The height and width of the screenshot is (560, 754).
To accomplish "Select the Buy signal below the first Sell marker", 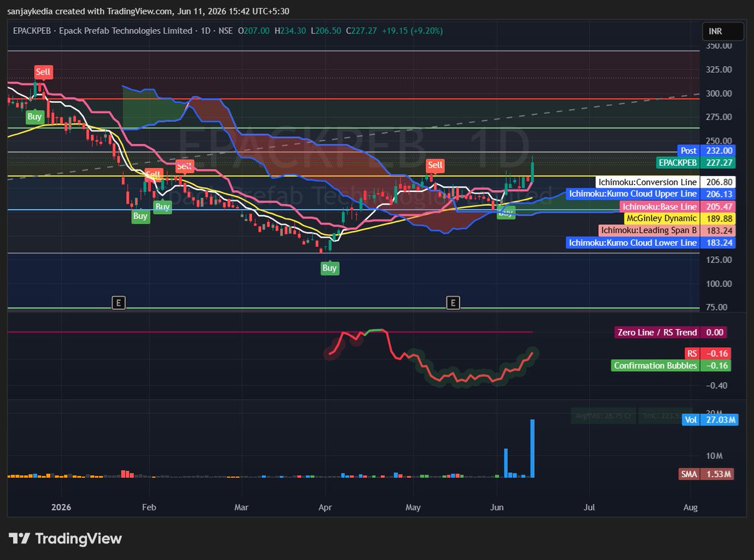I will coord(35,116).
